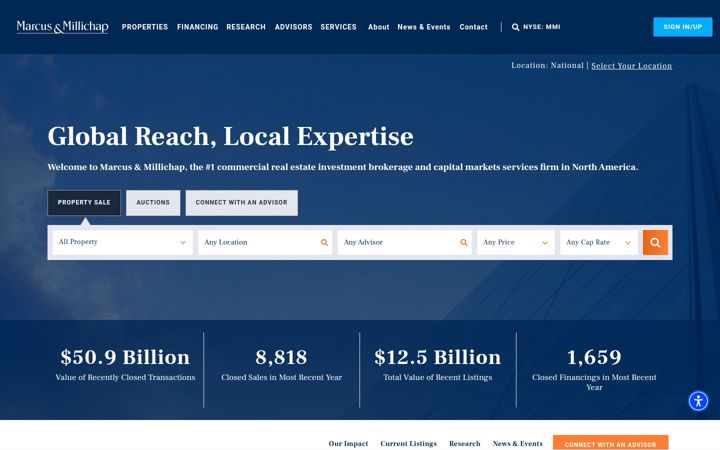Screen dimensions: 720x450
Task: Click Select Your Location link
Action: [631, 66]
